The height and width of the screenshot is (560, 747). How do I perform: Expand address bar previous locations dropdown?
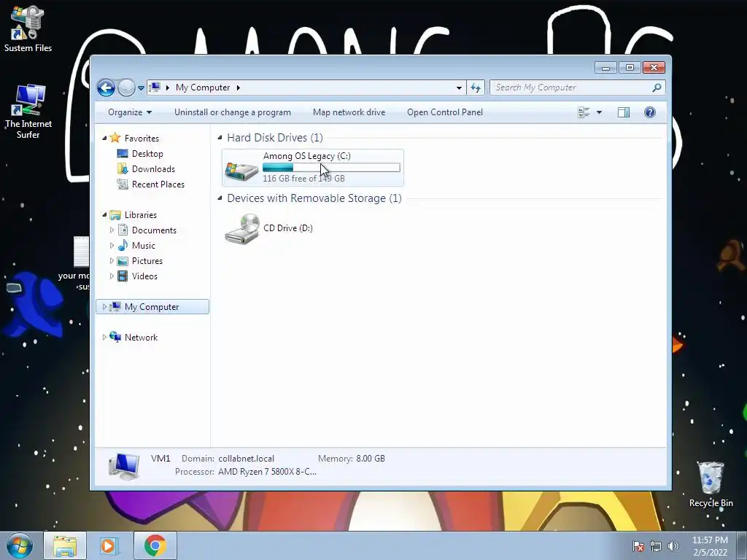(x=459, y=87)
